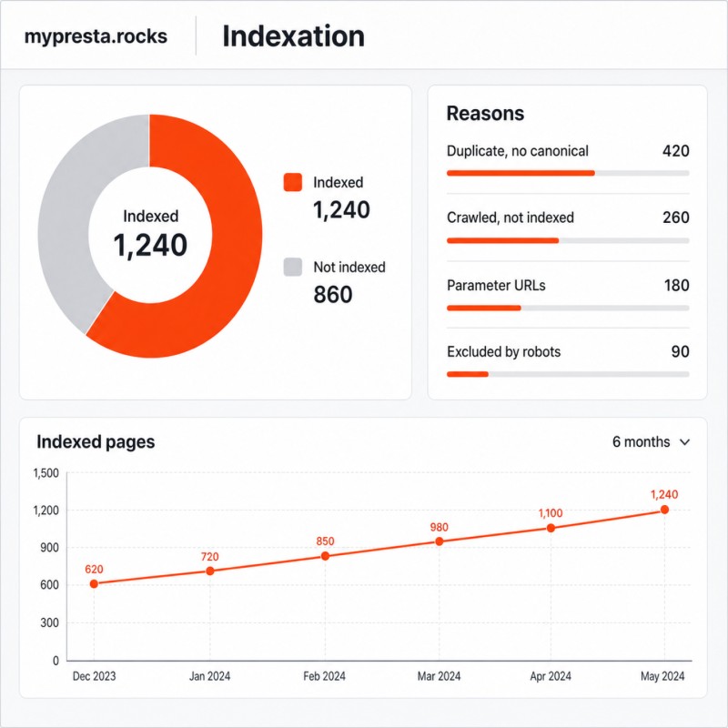Click the 620 value label above Dec point
The image size is (728, 728).
point(94,570)
